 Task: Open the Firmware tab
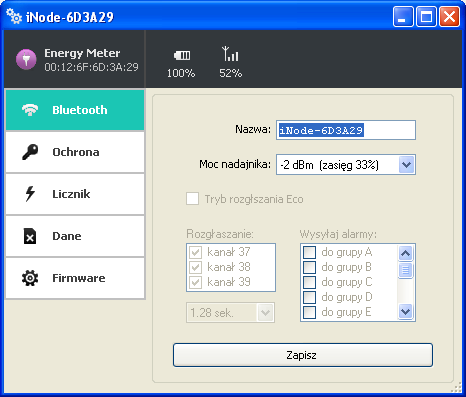(75, 278)
